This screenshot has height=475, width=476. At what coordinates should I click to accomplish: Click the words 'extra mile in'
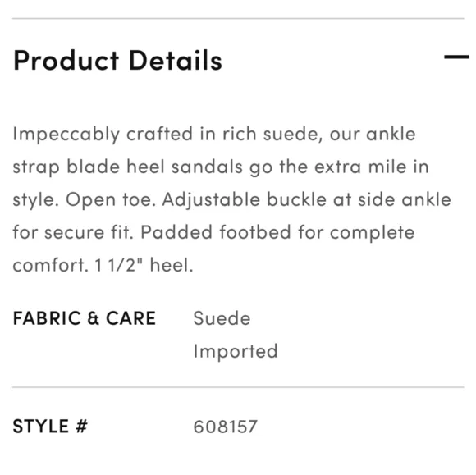[372, 167]
